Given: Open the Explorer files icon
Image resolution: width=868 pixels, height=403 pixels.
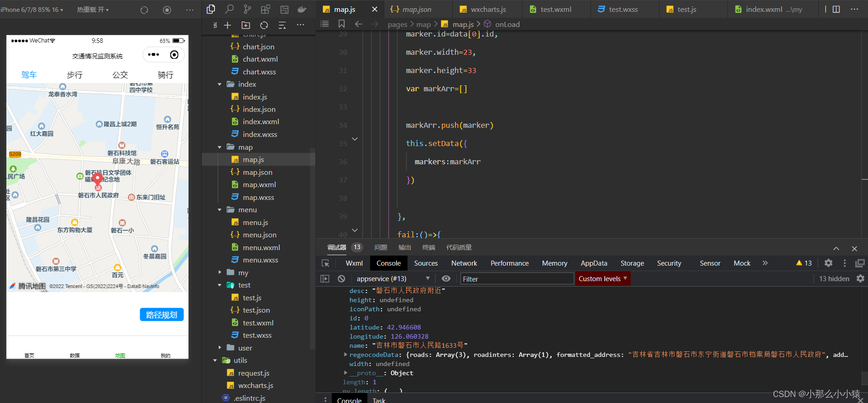Looking at the screenshot, I should point(211,9).
